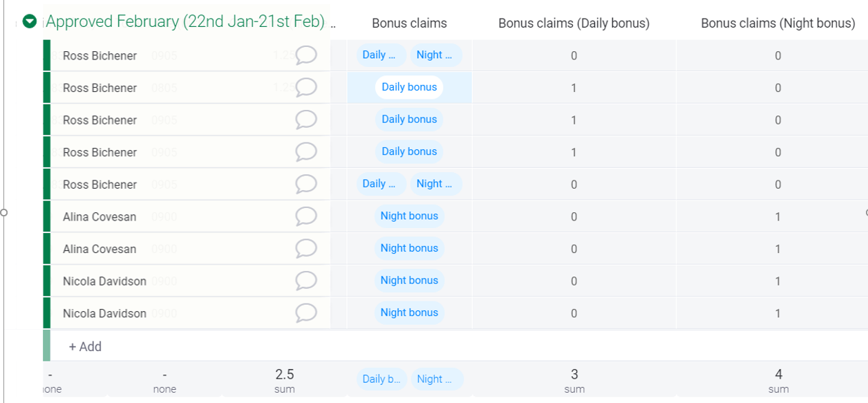Click the green color bar of first row
The height and width of the screenshot is (403, 868).
tap(47, 55)
